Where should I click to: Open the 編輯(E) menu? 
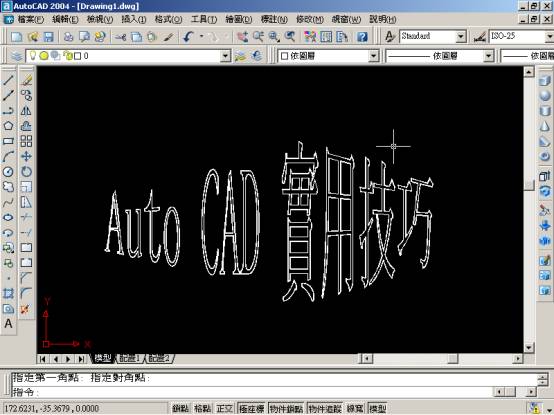click(x=65, y=19)
